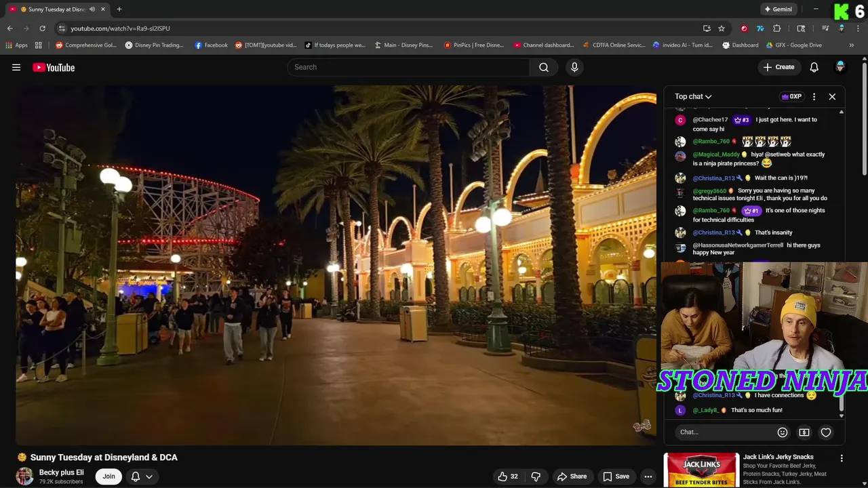Open @HassonusaNetworkgamerTerrell chat username
868x488 pixels.
tap(738, 245)
